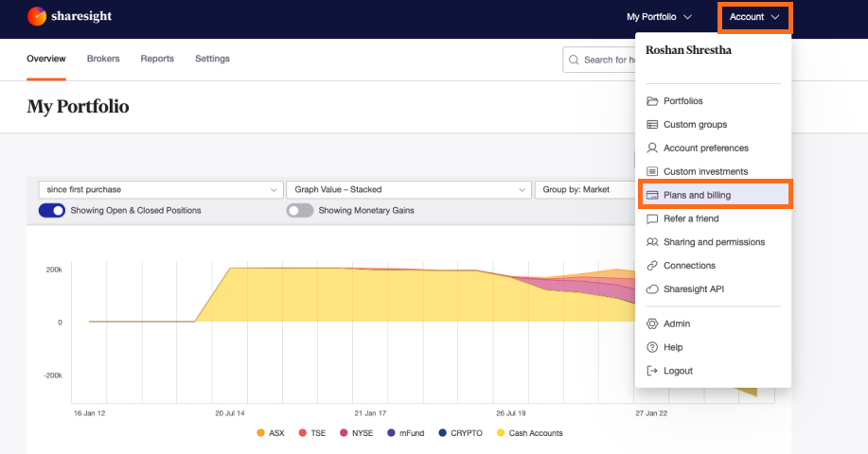Enable Showing Monetary Gains toggle
Viewport: 868px width, 454px height.
click(x=300, y=211)
